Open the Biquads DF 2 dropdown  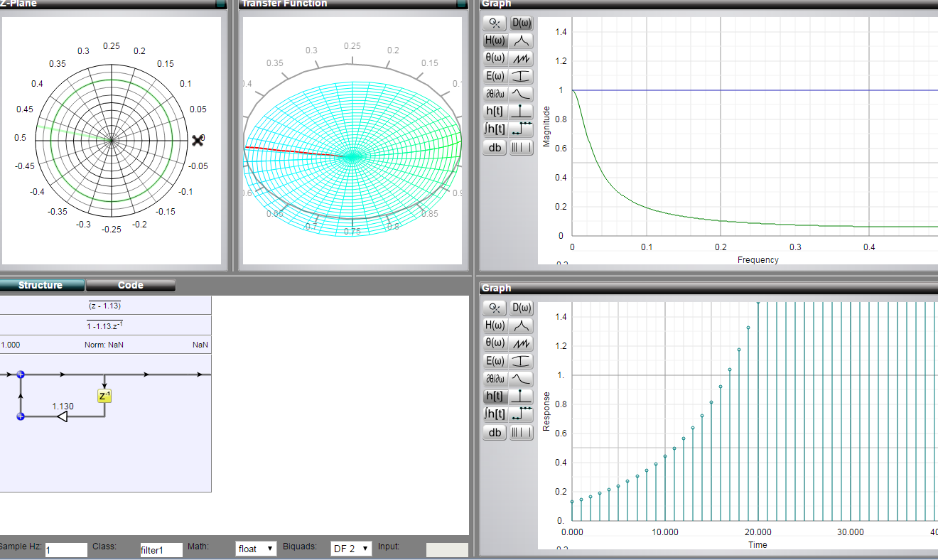click(x=351, y=549)
